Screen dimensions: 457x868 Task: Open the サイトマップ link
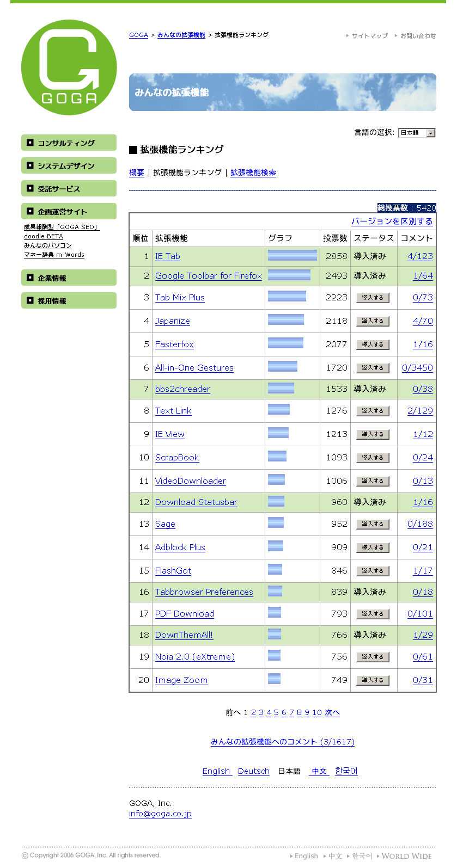[x=369, y=36]
